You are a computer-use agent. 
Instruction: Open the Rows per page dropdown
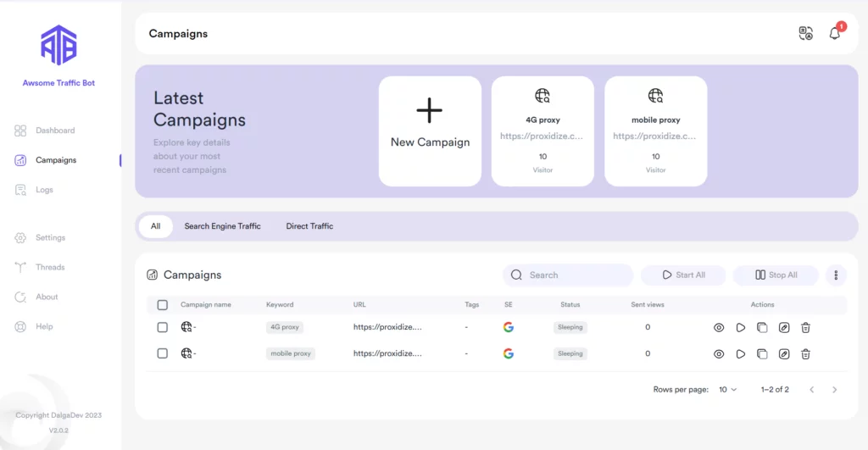(727, 390)
